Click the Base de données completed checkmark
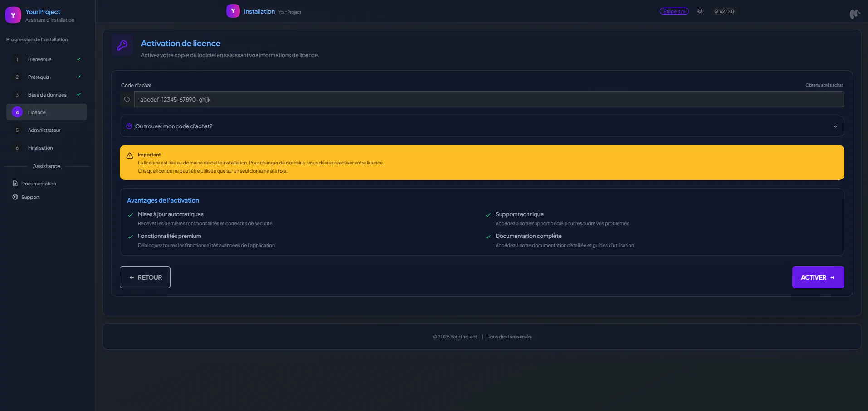The height and width of the screenshot is (411, 868). pyautogui.click(x=79, y=95)
